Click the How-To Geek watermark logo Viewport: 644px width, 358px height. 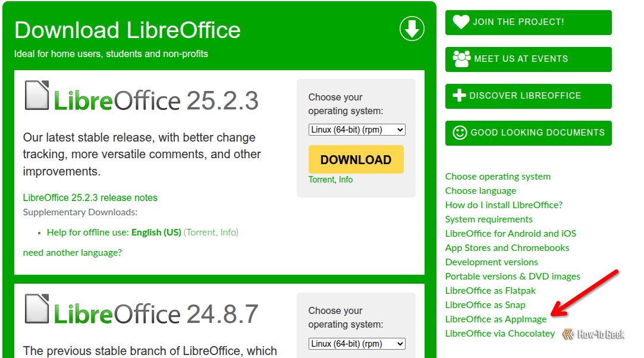(x=593, y=334)
